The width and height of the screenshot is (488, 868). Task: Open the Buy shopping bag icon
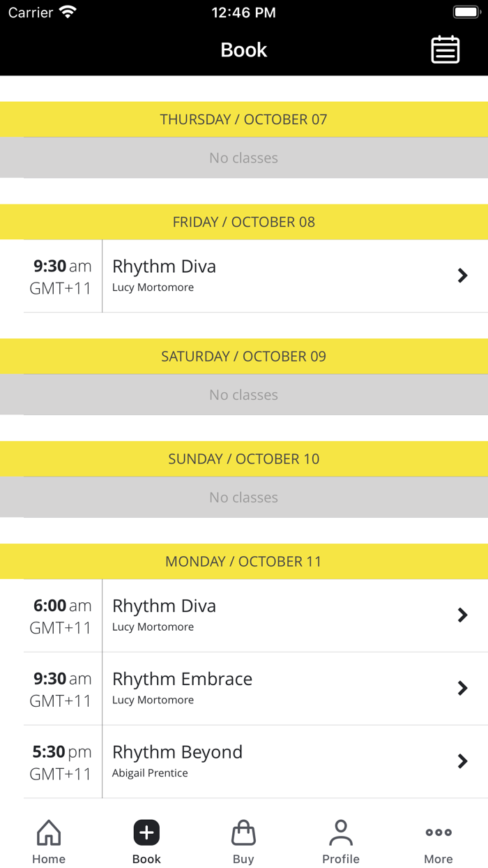point(243,832)
